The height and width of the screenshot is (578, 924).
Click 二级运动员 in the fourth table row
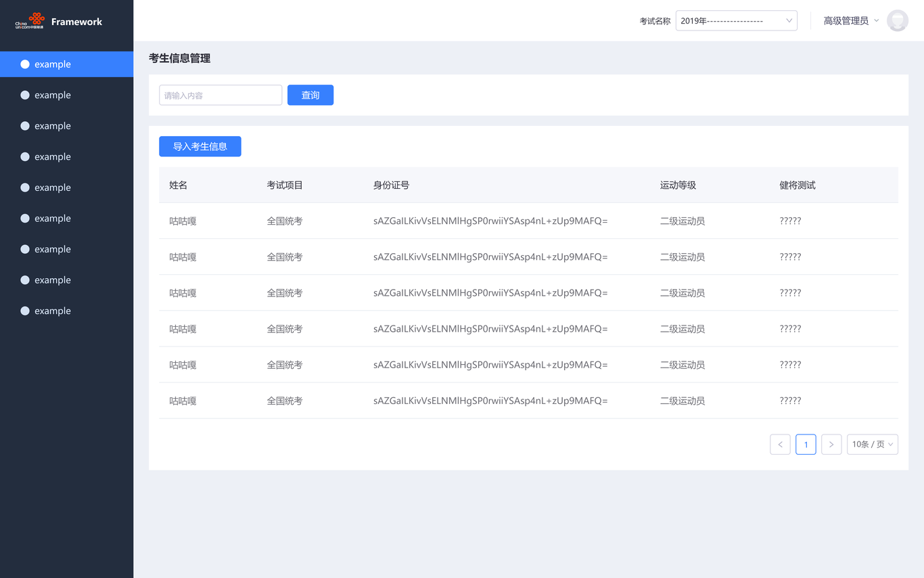[x=683, y=329]
